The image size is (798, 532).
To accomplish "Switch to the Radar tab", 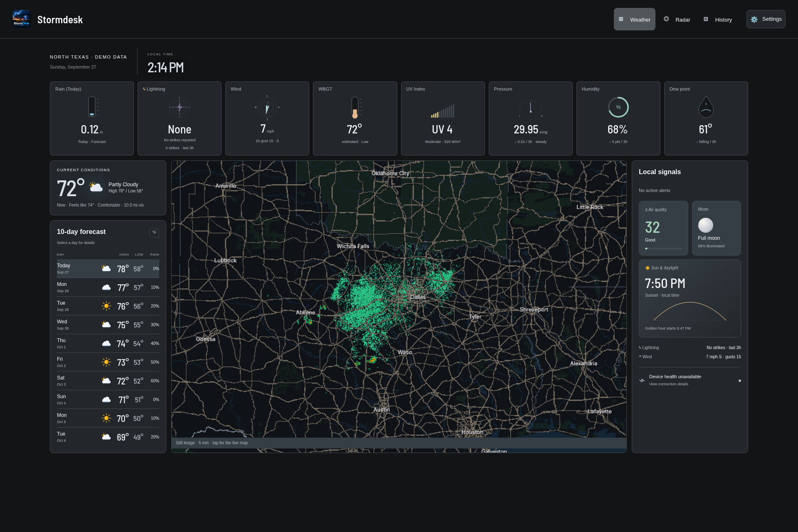I will [677, 20].
